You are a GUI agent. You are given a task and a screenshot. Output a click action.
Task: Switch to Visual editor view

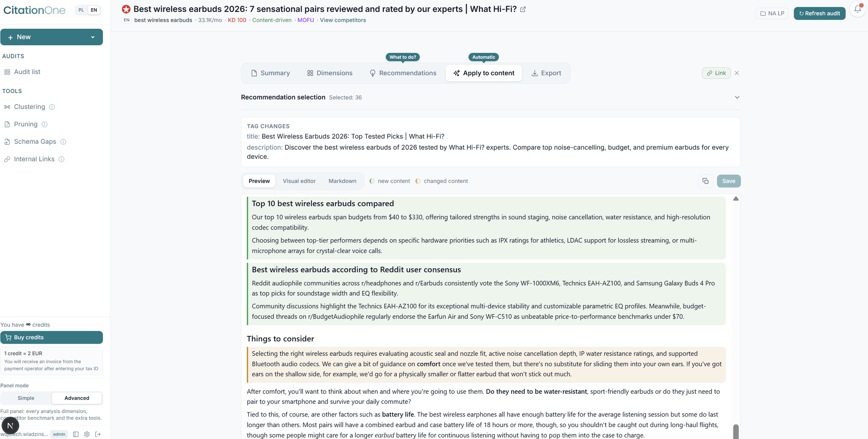[299, 181]
